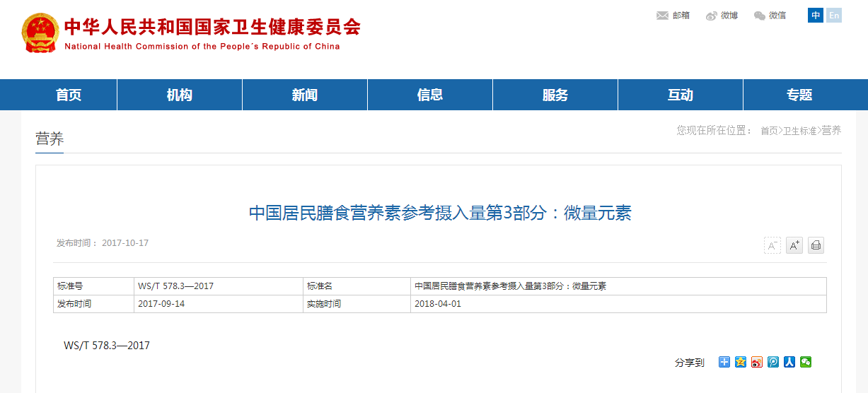The image size is (868, 393).
Task: Select Chinese language toggle 中
Action: pyautogui.click(x=816, y=16)
